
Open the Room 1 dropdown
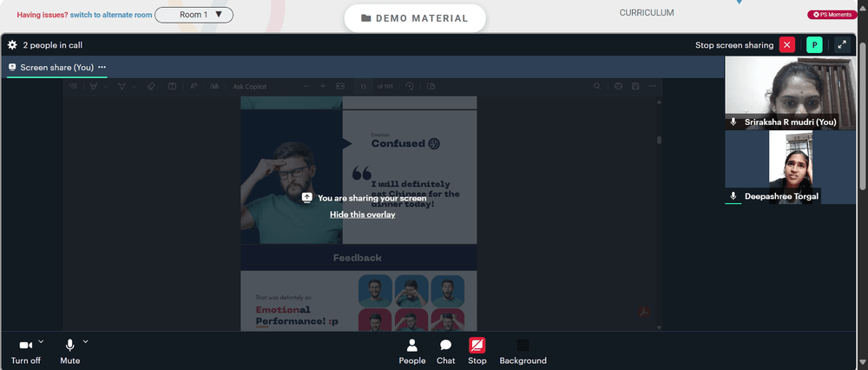coord(194,15)
